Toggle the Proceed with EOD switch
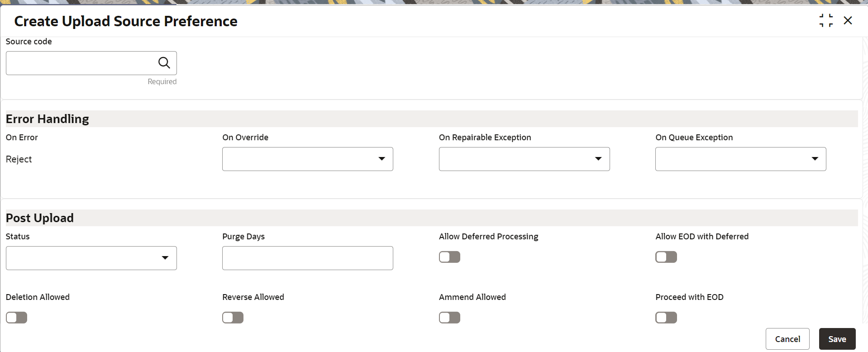Image resolution: width=868 pixels, height=352 pixels. click(x=666, y=318)
